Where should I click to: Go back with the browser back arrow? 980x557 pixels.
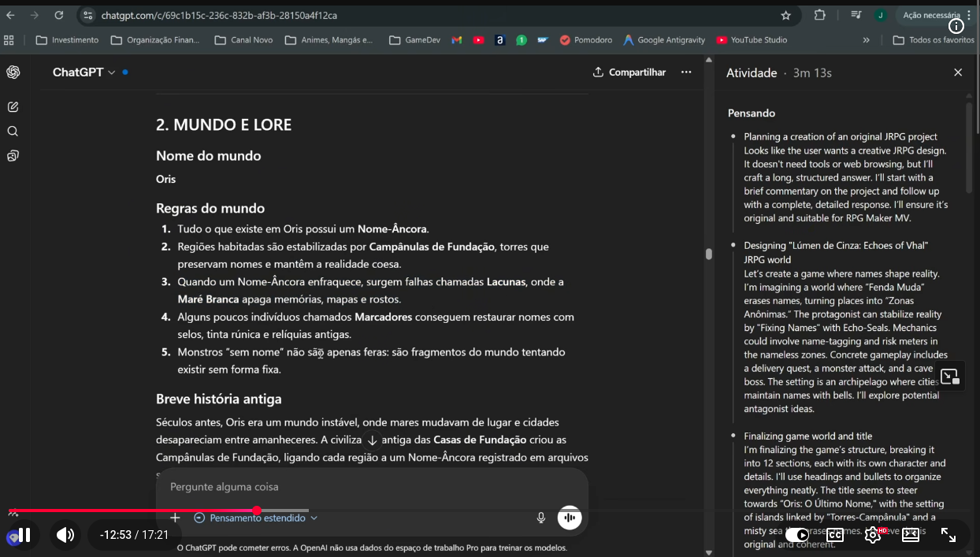point(10,15)
